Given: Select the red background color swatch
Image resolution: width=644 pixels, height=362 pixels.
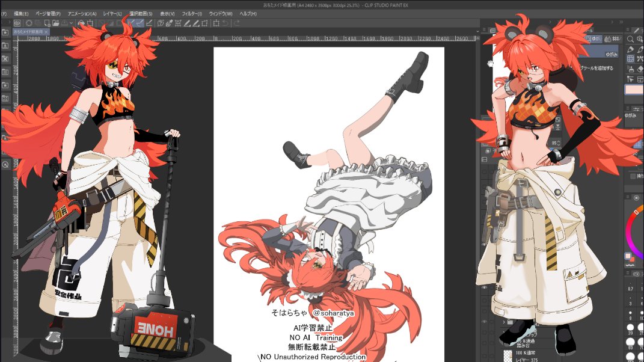Looking at the screenshot, I should click(x=632, y=260).
